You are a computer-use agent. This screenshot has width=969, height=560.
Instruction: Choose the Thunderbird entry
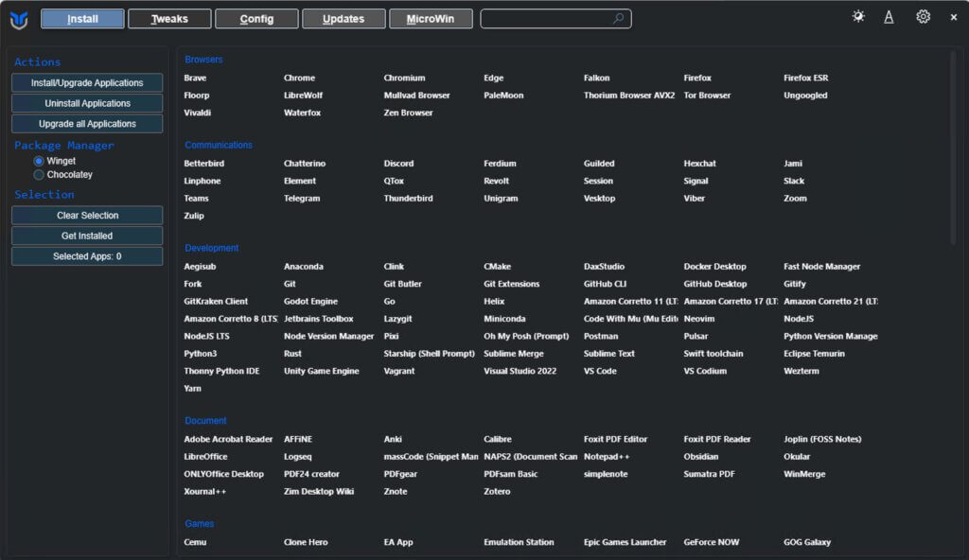point(408,199)
